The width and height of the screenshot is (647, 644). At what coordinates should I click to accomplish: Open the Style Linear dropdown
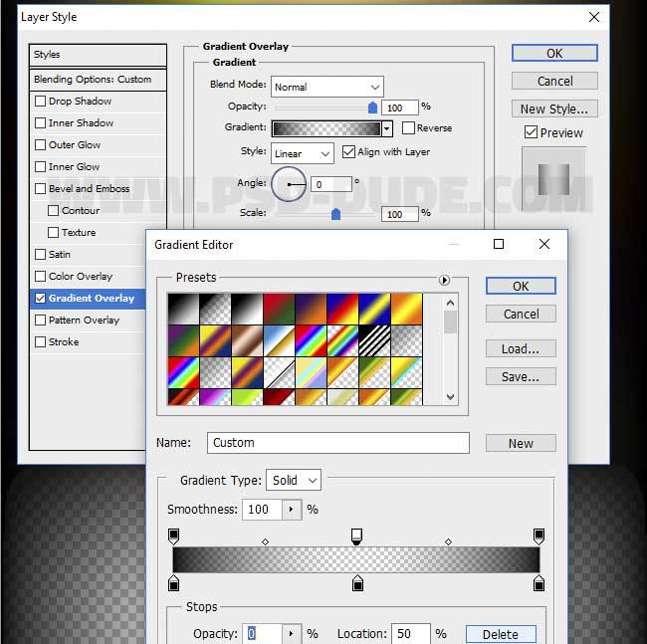click(x=302, y=153)
